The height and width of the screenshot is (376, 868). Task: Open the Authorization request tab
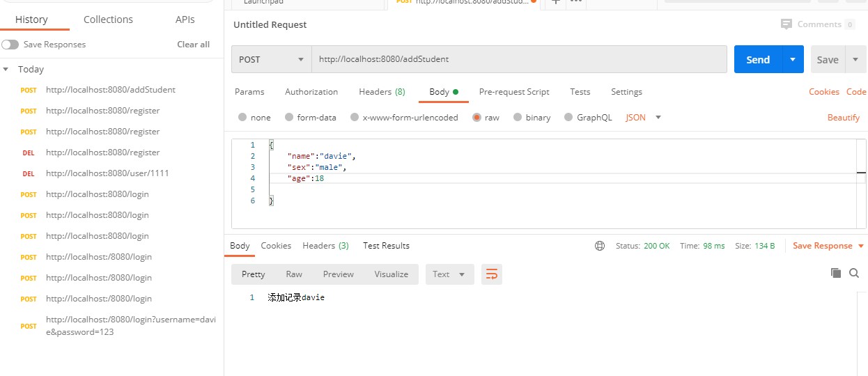[311, 92]
